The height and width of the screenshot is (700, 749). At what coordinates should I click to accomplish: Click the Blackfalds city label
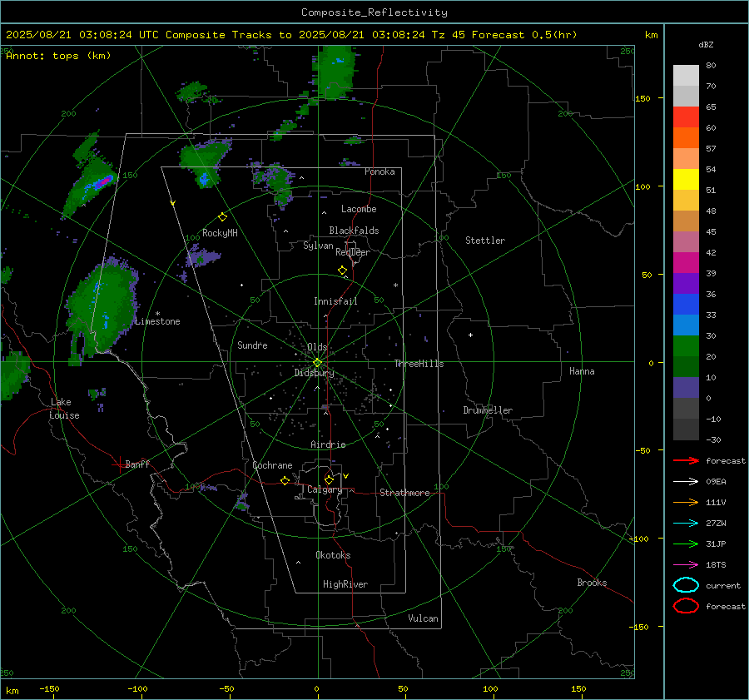(354, 231)
